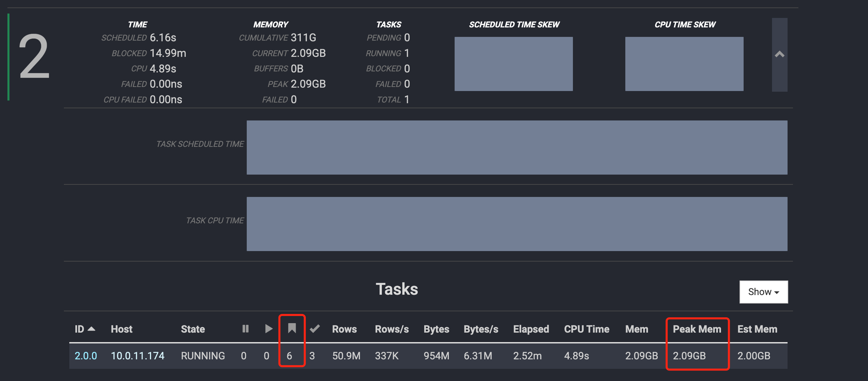Click the running splits play icon header
This screenshot has width=868, height=381.
point(269,329)
